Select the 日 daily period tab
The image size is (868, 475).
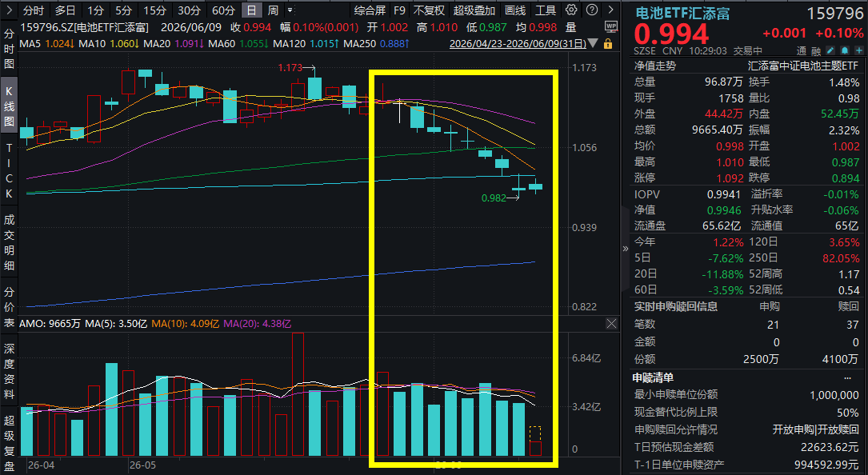252,10
